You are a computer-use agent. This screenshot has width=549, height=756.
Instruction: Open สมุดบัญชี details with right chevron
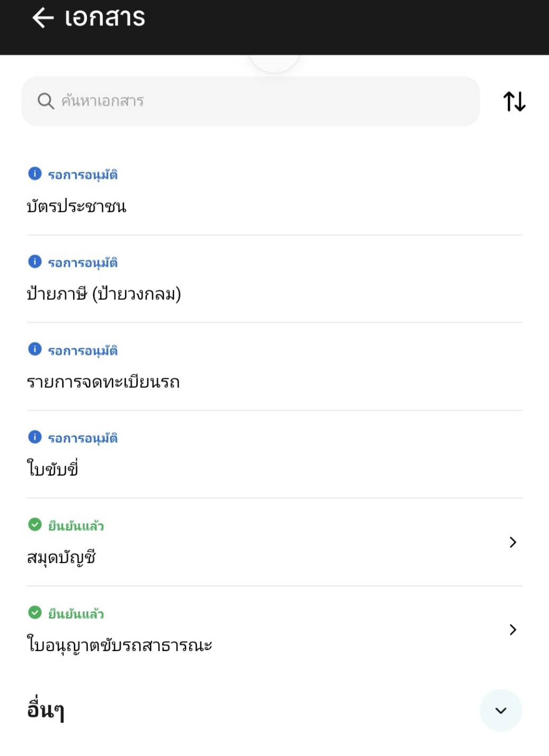(512, 542)
